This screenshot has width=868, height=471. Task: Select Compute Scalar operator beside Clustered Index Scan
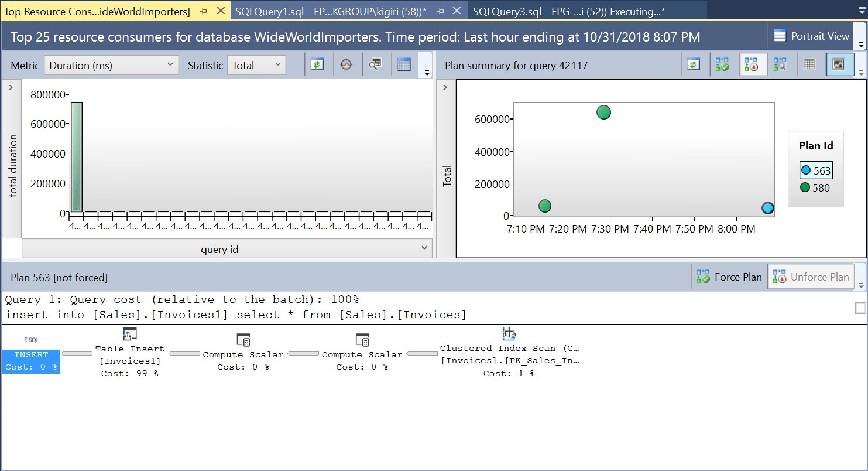(x=362, y=353)
